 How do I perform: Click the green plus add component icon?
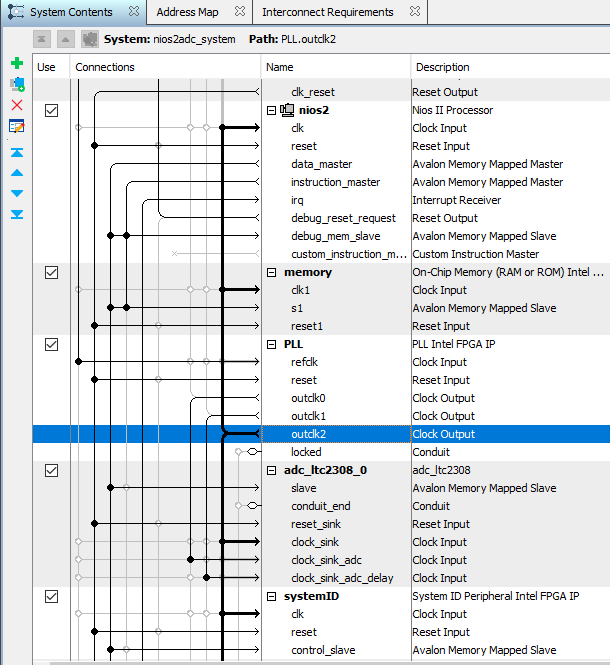17,63
